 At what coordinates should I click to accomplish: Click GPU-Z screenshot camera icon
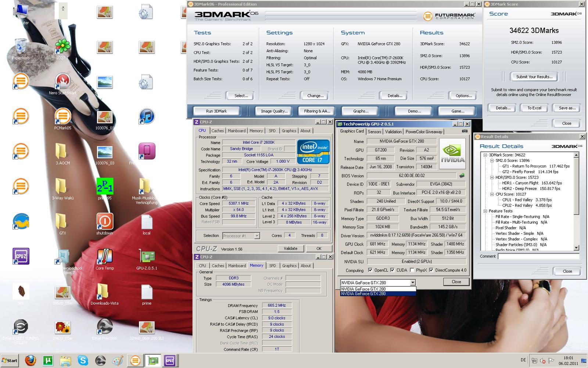(x=465, y=131)
